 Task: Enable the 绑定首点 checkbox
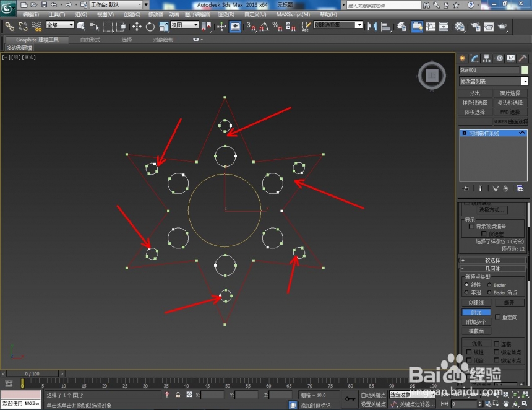pos(496,352)
